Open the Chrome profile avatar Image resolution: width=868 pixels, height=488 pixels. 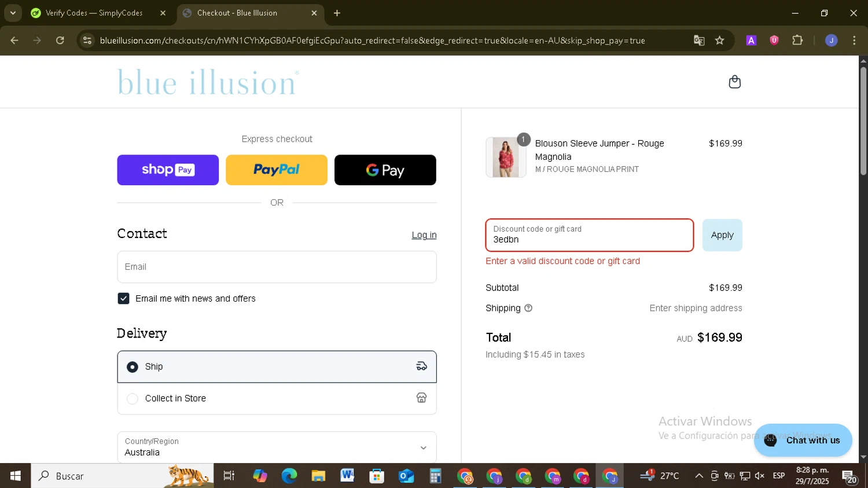(831, 41)
